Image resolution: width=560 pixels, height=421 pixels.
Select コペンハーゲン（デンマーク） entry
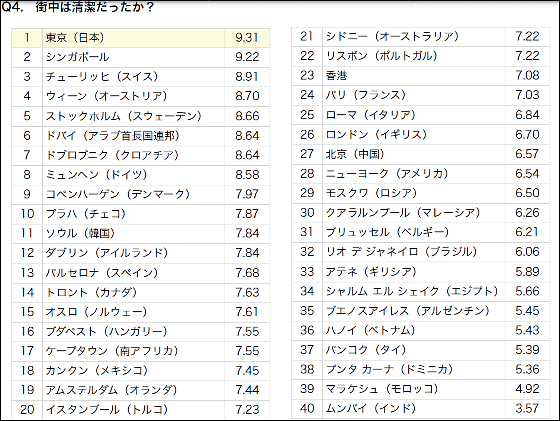pos(118,194)
